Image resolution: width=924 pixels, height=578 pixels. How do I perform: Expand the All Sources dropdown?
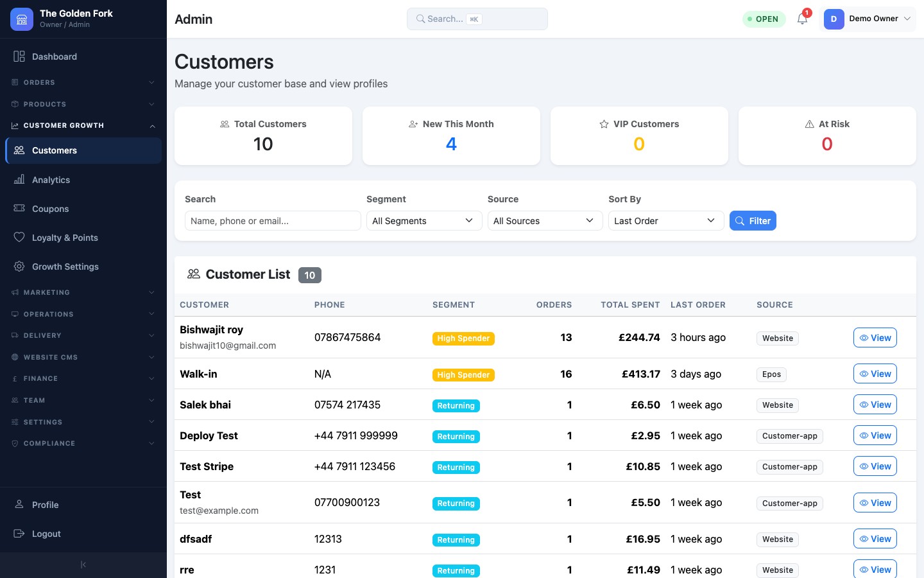544,220
